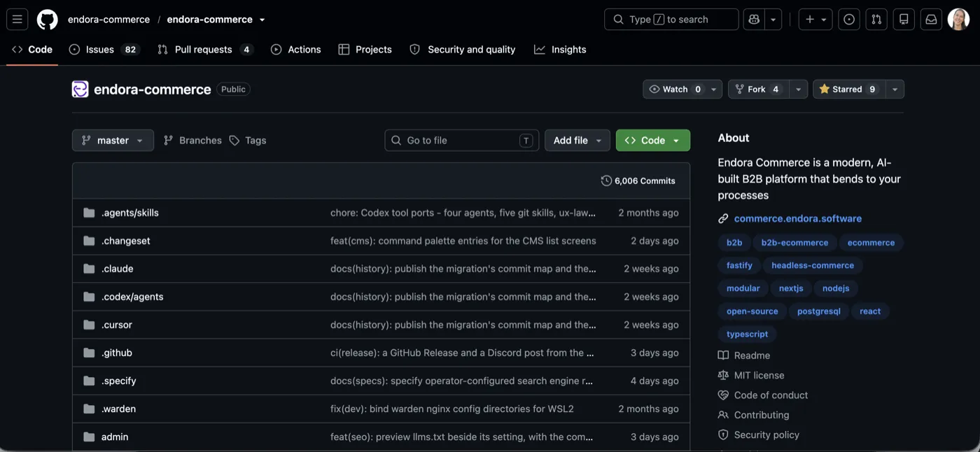Click the endora-commerce repository logo
Image resolution: width=980 pixels, height=452 pixels.
80,89
